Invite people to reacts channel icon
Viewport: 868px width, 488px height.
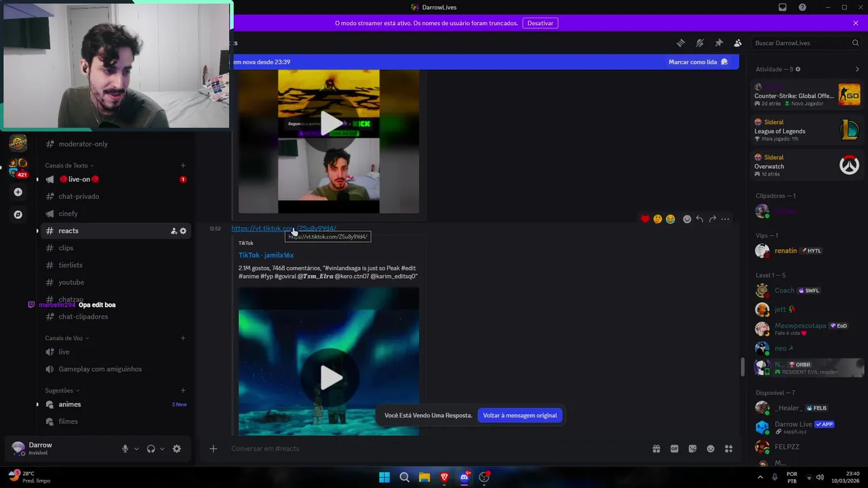[x=174, y=231]
